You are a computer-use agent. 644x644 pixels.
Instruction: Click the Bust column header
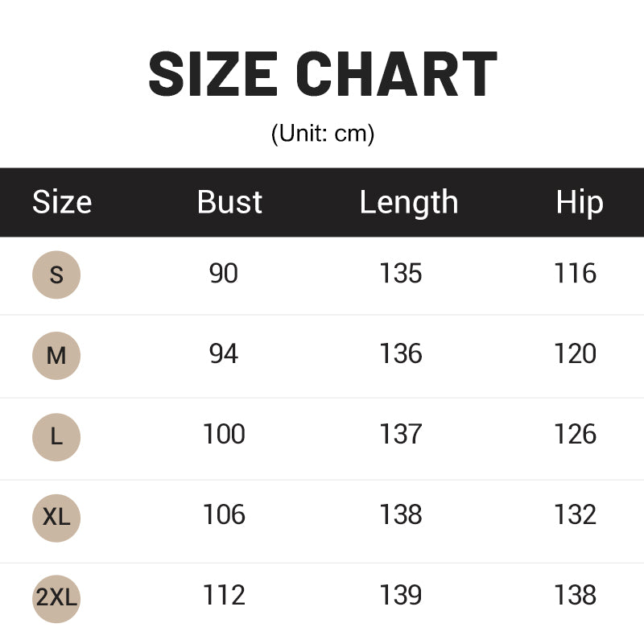(x=229, y=202)
